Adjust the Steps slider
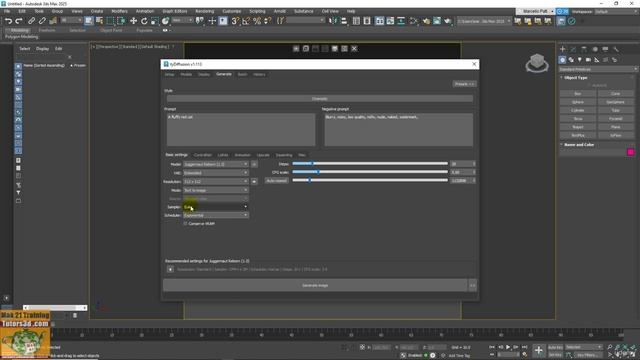Screen dimensions: 640x360 (x=370, y=164)
